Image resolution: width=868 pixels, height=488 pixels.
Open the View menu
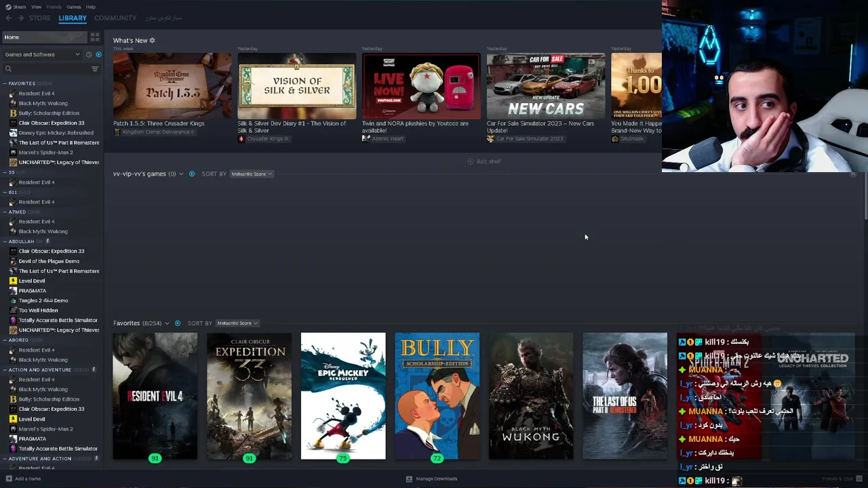[36, 7]
